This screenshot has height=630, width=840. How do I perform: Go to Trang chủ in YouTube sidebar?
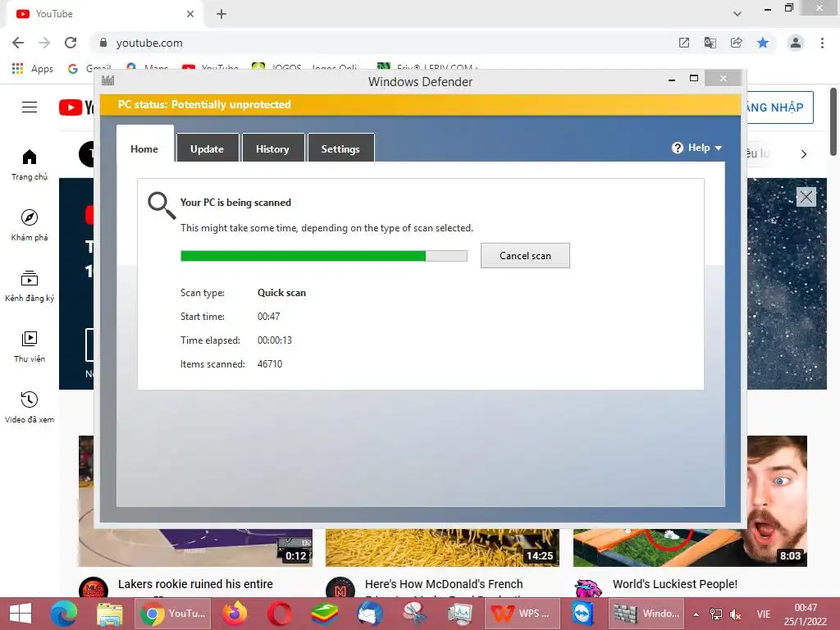click(30, 165)
